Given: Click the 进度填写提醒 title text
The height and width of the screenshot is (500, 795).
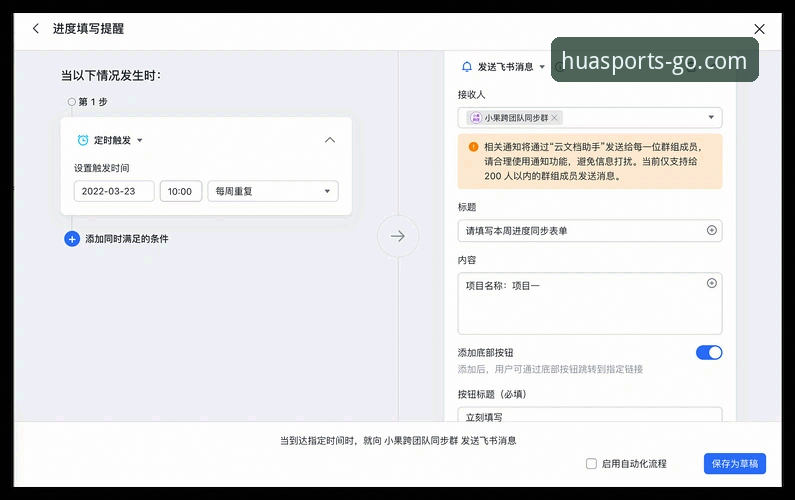Looking at the screenshot, I should coord(88,29).
